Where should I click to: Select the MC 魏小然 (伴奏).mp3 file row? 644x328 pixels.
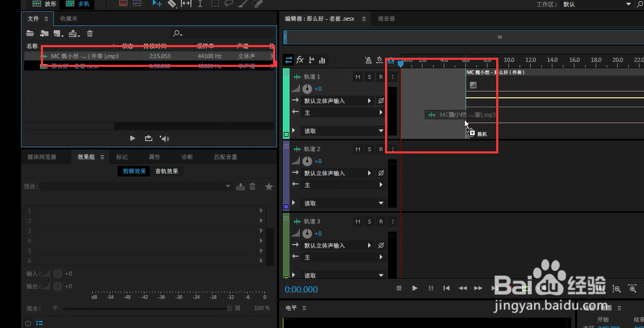(x=149, y=56)
